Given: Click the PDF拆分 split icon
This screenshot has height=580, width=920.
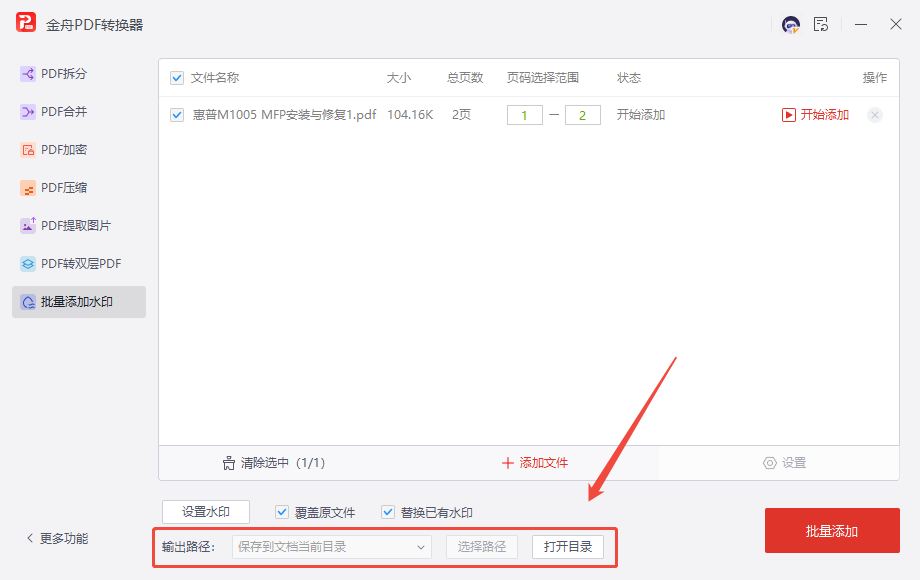Looking at the screenshot, I should point(28,74).
